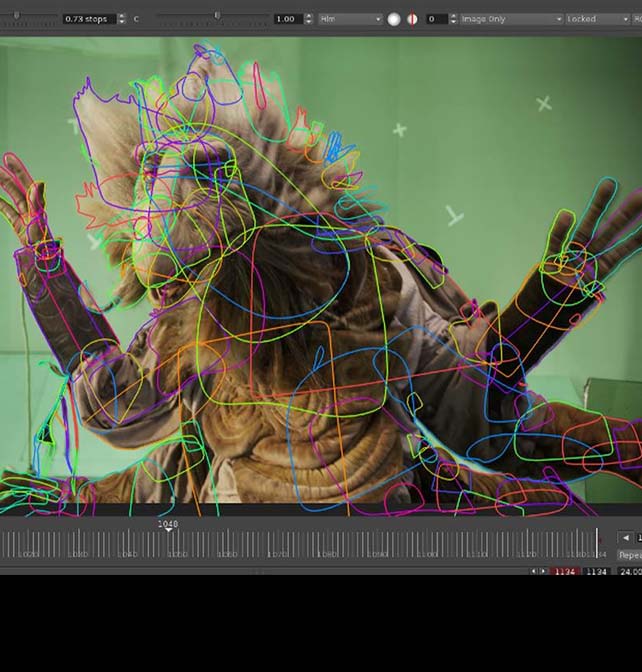The image size is (642, 672).
Task: Click the dark 1134 frame field
Action: (596, 571)
